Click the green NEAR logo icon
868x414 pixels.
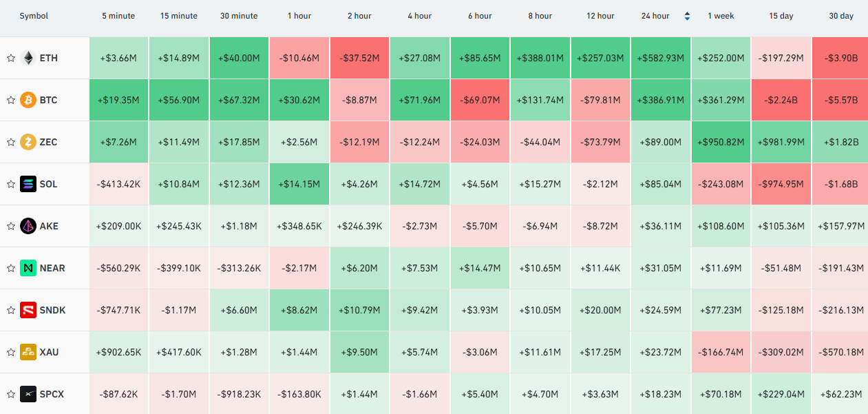click(x=28, y=269)
